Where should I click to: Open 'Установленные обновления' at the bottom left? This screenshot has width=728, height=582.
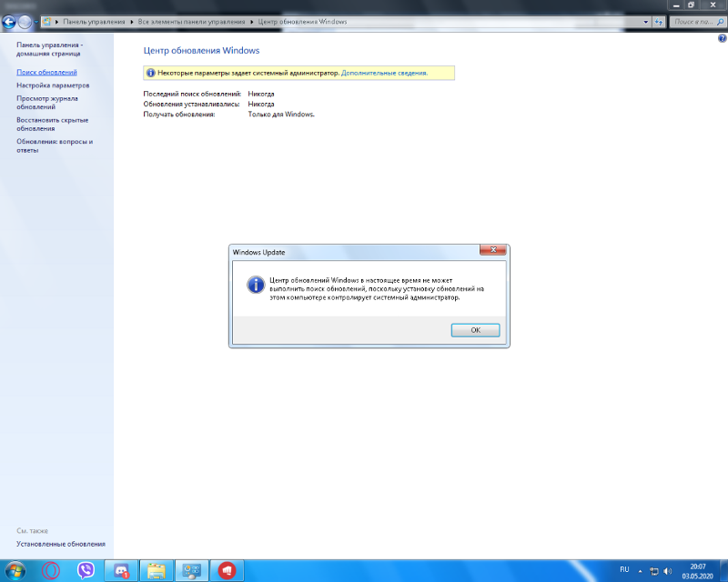tap(61, 544)
